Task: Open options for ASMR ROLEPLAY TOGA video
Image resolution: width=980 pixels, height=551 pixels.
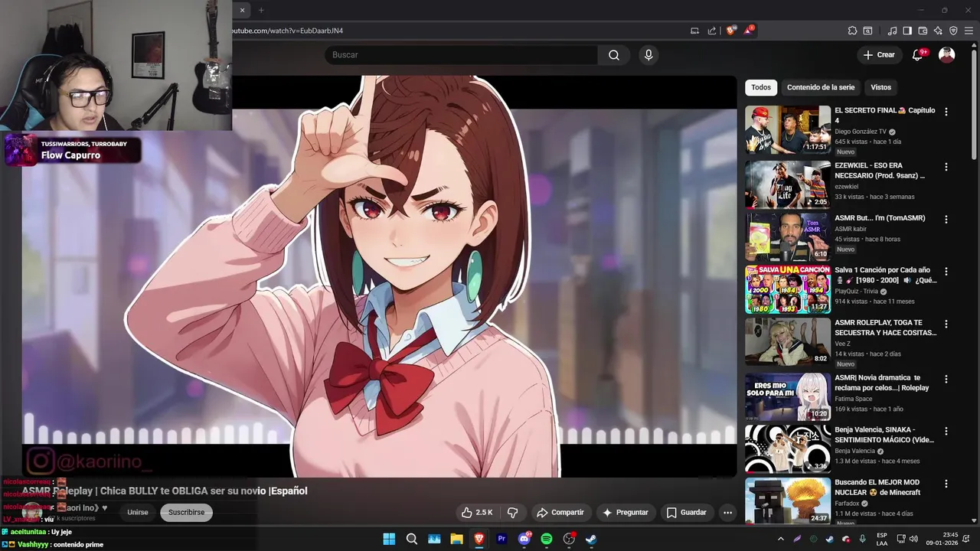Action: (946, 324)
